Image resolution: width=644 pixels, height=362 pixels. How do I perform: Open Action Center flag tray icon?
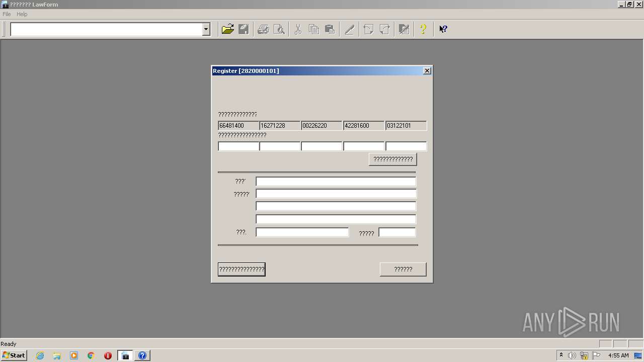[x=596, y=355]
